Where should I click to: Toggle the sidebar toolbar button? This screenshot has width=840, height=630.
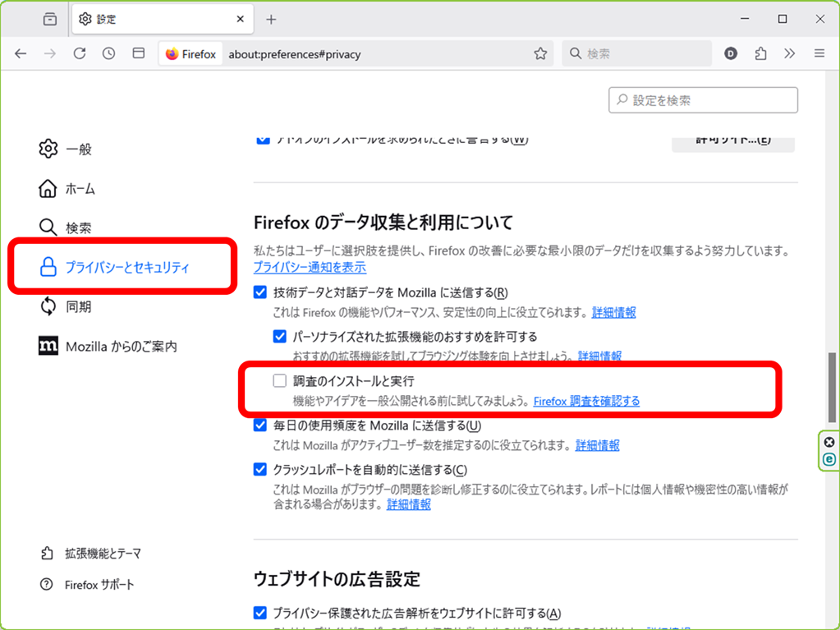(138, 53)
